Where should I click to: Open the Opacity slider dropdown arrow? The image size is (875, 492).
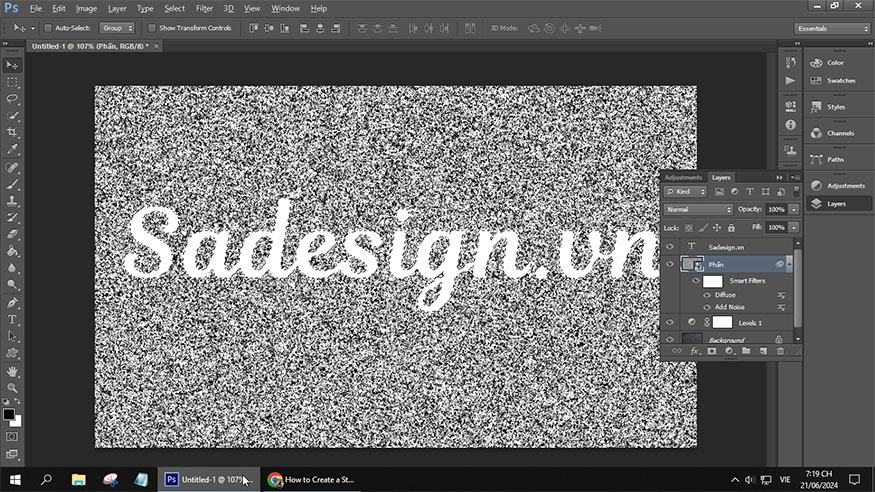coord(794,210)
